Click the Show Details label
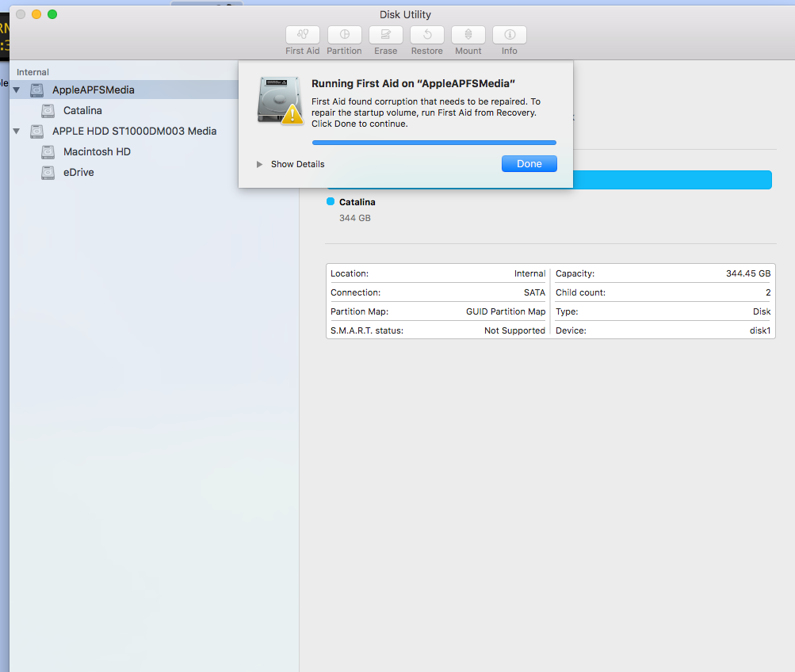This screenshot has height=672, width=795. coord(297,164)
